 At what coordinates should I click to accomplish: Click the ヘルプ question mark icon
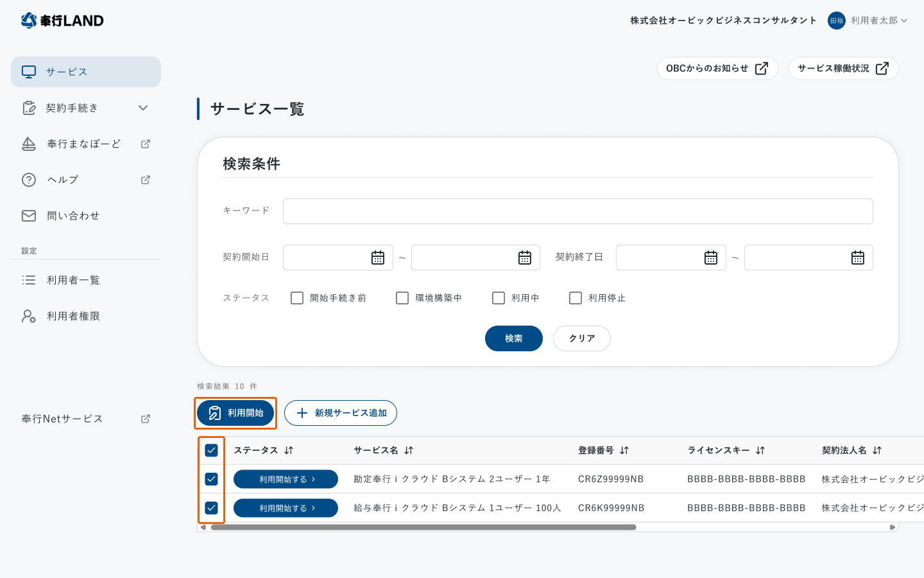point(29,180)
